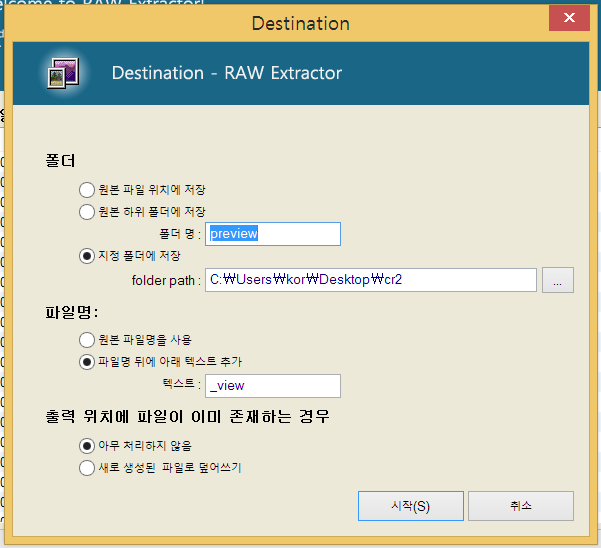
Task: Click the Destination title bar text
Action: (301, 23)
